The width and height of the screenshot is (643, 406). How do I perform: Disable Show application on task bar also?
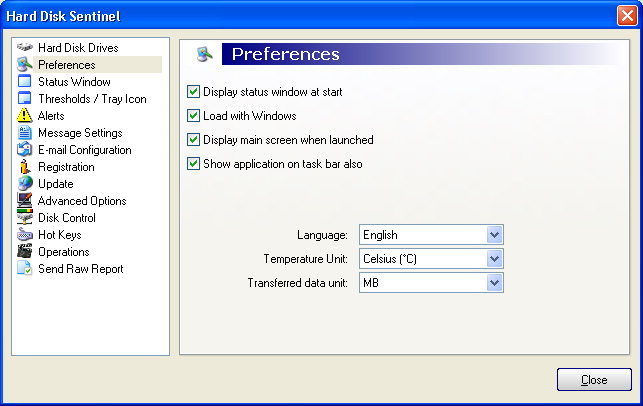click(193, 164)
